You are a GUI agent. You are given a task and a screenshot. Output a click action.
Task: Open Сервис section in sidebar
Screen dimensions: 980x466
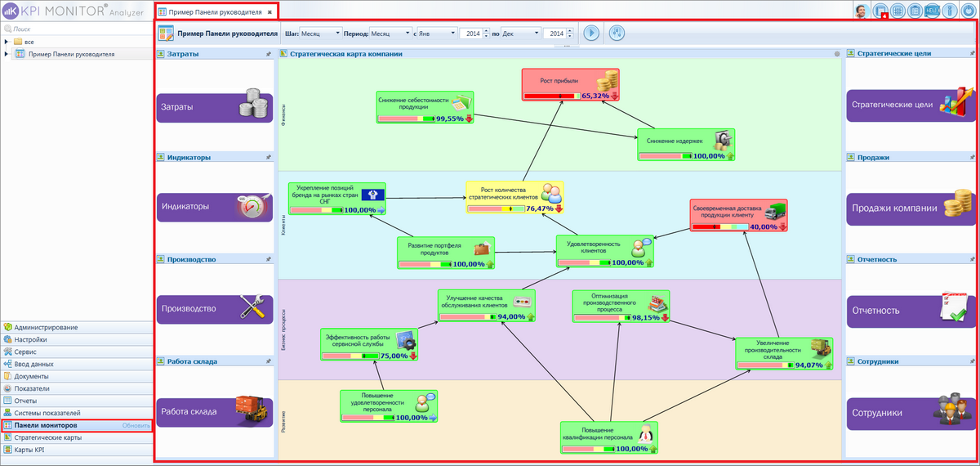tap(77, 352)
